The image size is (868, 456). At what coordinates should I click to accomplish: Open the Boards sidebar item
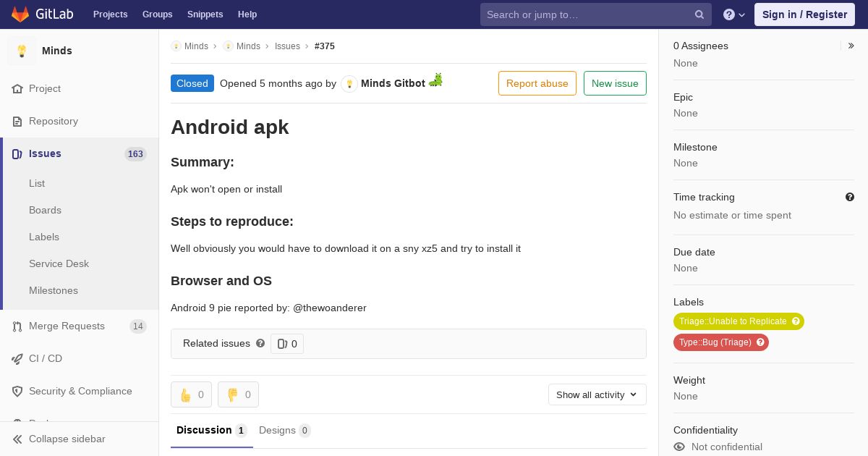coord(45,211)
